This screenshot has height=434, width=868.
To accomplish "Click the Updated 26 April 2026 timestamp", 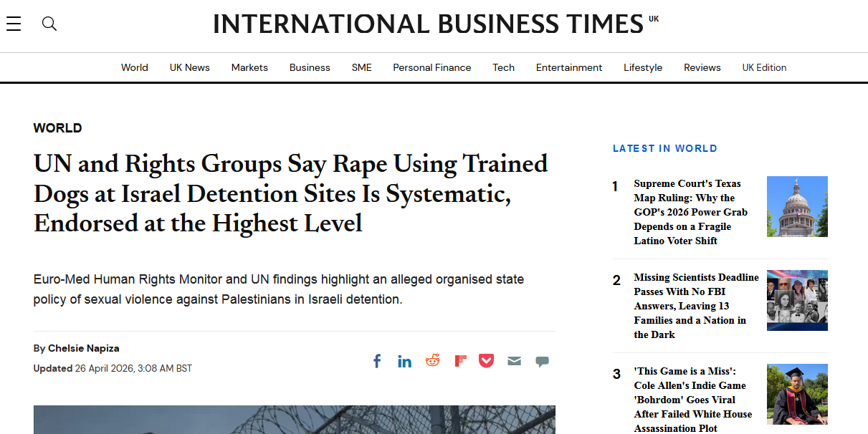I will point(113,368).
